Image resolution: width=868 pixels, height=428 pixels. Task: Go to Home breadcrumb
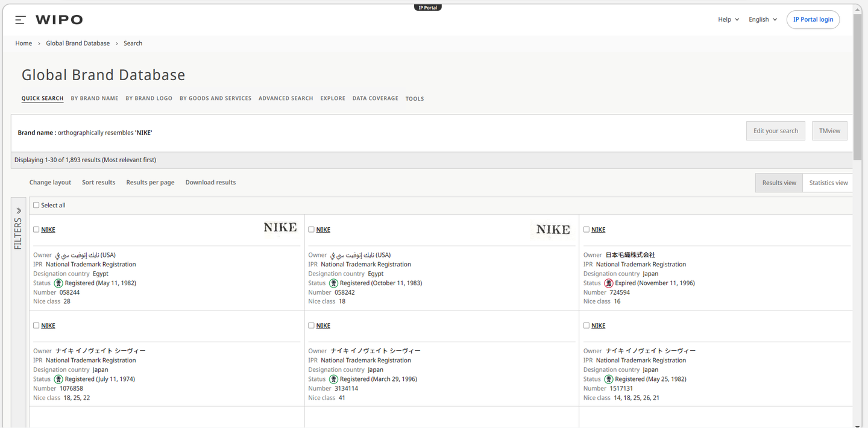point(24,43)
